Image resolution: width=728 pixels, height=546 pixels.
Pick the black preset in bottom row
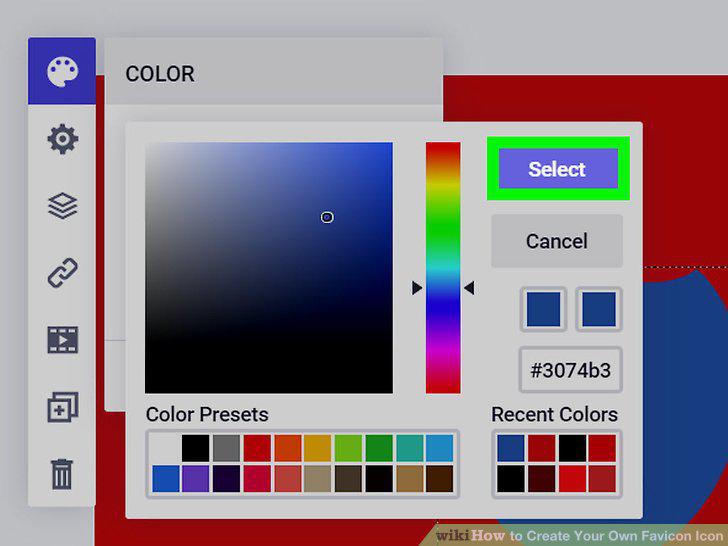379,479
